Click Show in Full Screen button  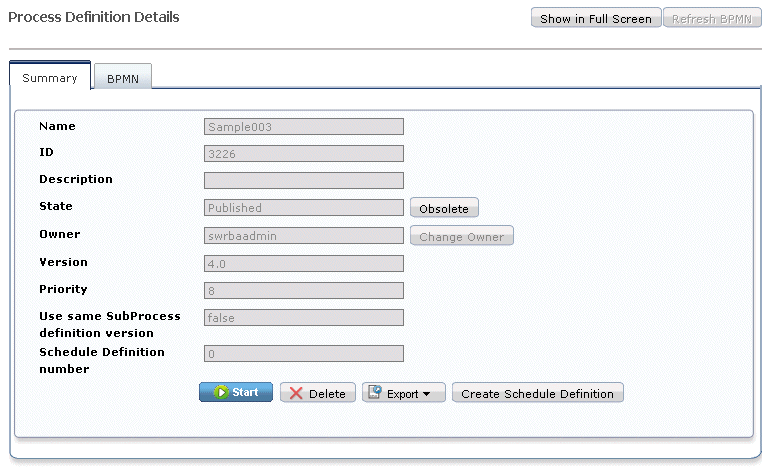click(x=596, y=18)
